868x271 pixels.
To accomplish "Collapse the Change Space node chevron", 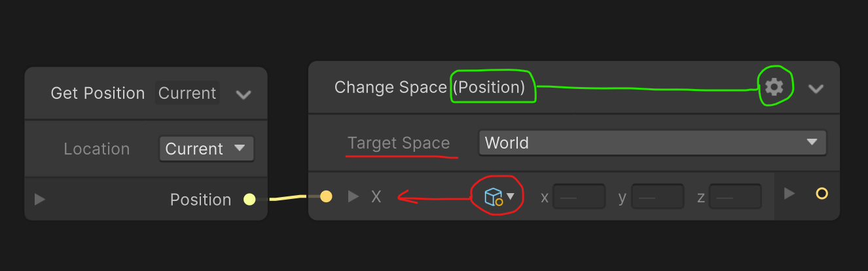I will pos(816,88).
